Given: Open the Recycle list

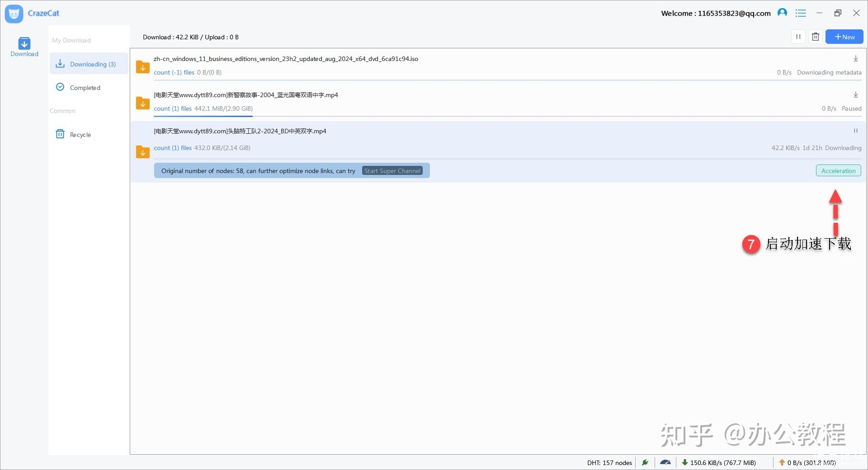Looking at the screenshot, I should 80,135.
